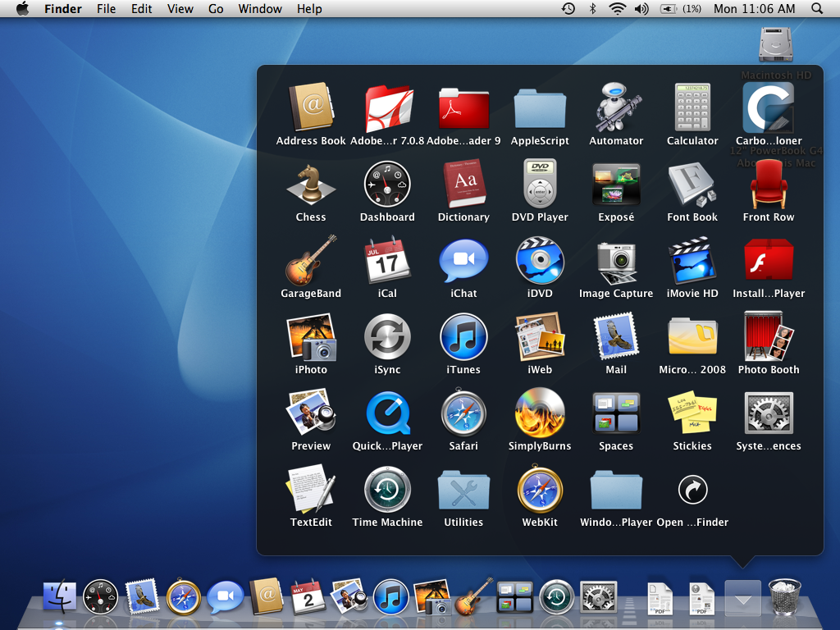Click the Bluetooth menu bar icon
Screen dimensions: 840x630
click(592, 8)
